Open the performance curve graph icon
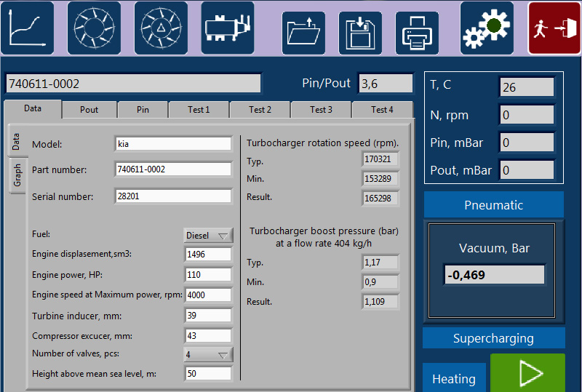582x392 pixels. pyautogui.click(x=27, y=28)
